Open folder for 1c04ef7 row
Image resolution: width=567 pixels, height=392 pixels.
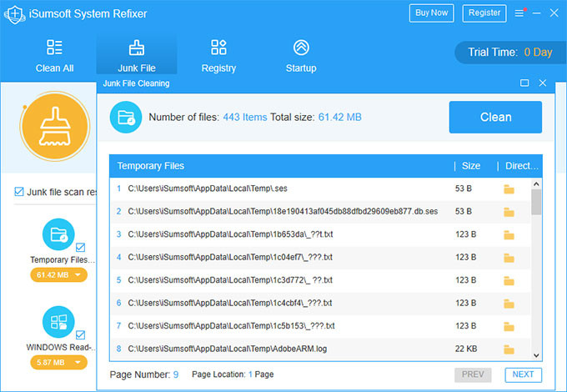coord(509,258)
